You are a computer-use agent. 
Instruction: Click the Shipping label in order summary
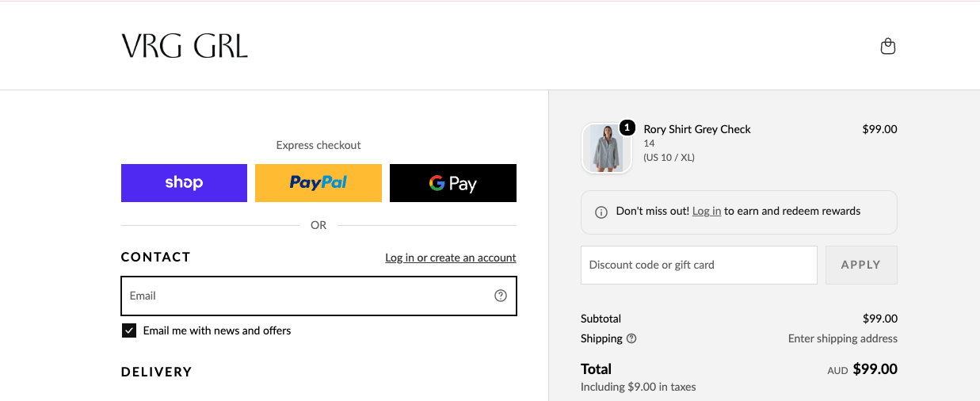pyautogui.click(x=601, y=338)
